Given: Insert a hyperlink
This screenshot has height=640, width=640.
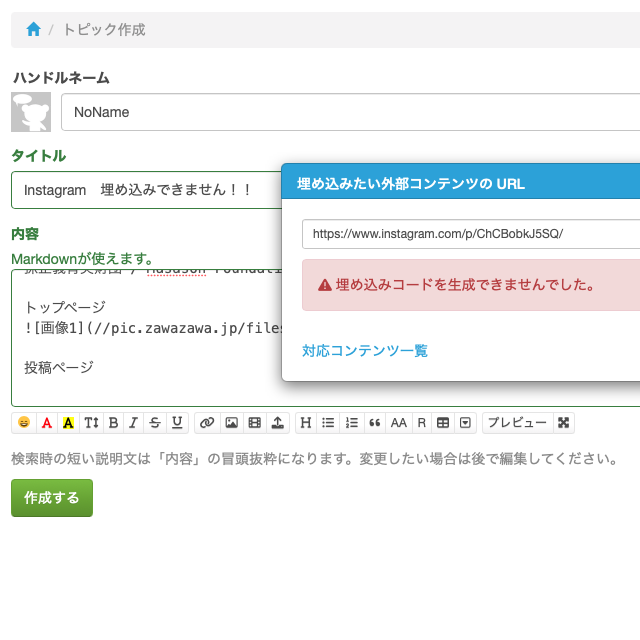Looking at the screenshot, I should click(x=207, y=422).
